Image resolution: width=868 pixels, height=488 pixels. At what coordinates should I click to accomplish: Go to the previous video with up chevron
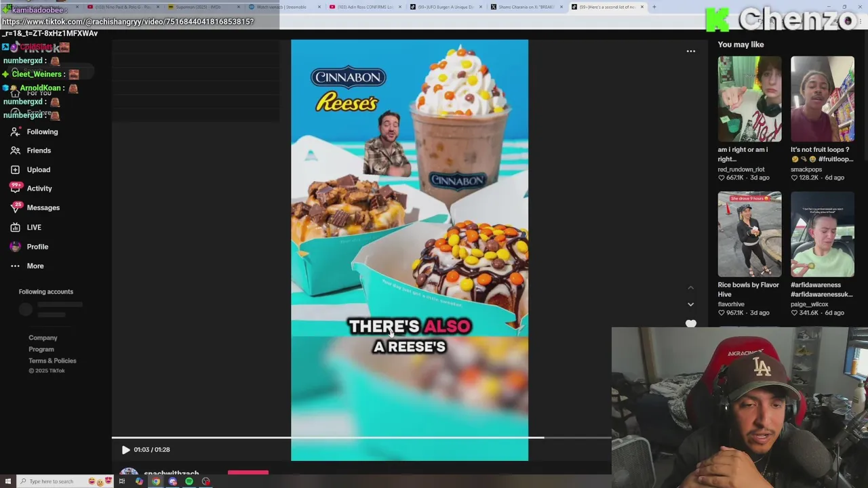690,288
